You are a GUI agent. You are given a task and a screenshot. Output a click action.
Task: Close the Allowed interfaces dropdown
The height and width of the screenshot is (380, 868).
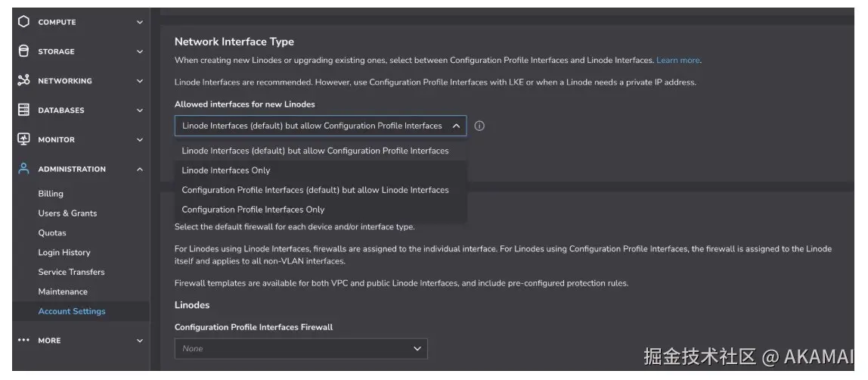[x=456, y=126]
